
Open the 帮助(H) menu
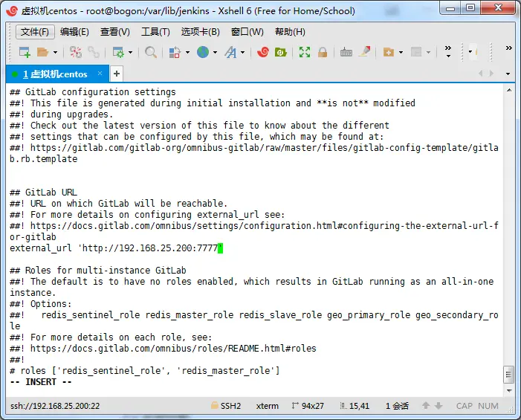click(x=290, y=32)
